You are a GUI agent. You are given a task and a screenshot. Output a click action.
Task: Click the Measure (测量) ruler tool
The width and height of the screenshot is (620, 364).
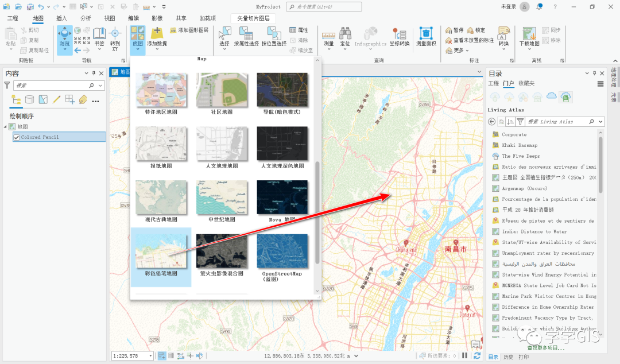[328, 37]
